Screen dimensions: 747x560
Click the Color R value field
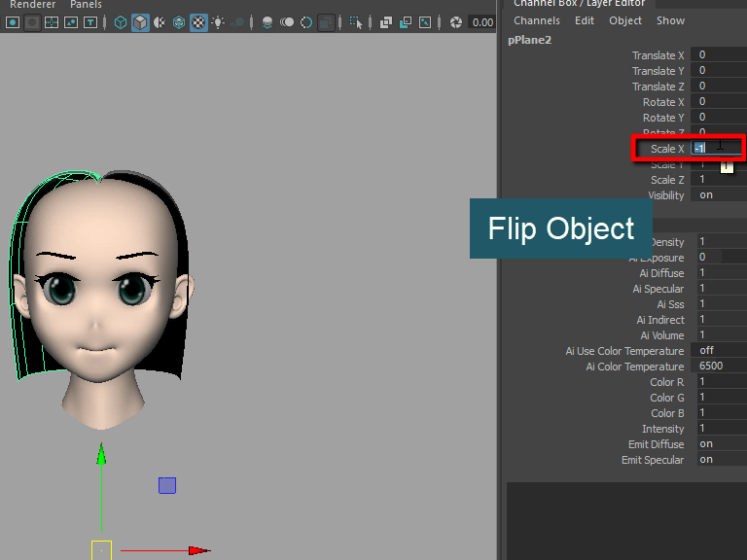point(718,382)
